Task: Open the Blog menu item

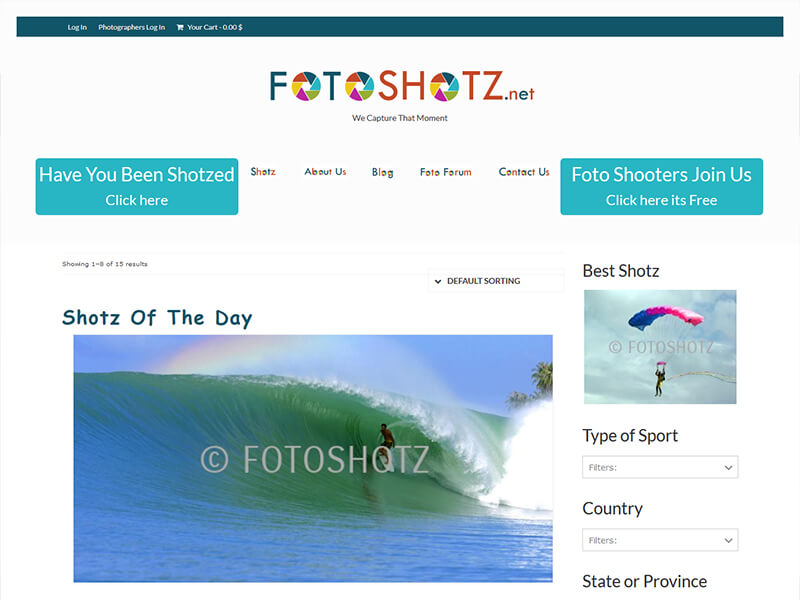Action: pyautogui.click(x=382, y=172)
